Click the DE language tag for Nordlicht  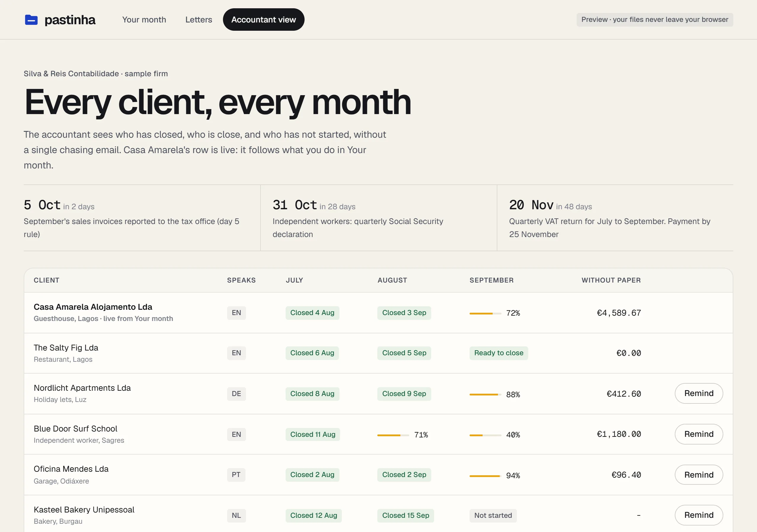coord(236,394)
